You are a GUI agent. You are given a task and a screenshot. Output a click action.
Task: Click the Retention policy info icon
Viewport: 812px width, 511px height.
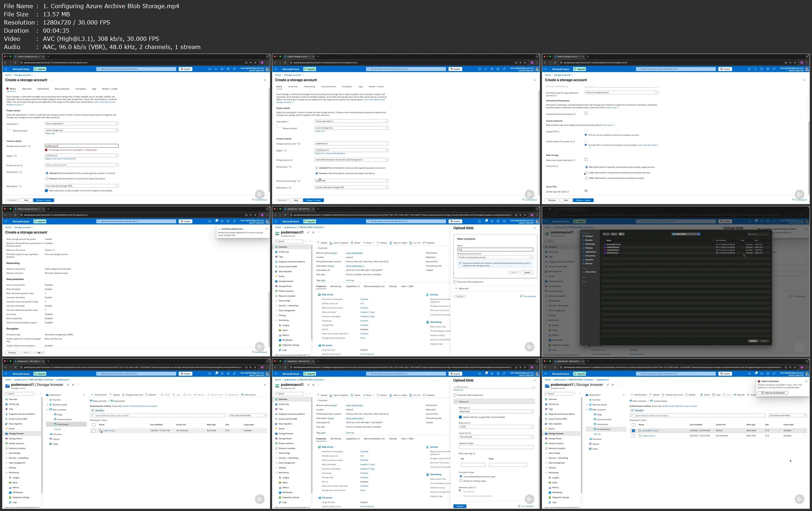pyautogui.click(x=475, y=488)
